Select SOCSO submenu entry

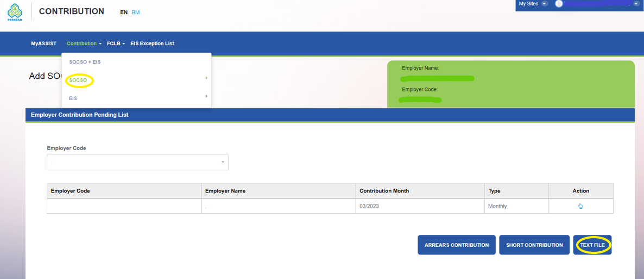(78, 80)
